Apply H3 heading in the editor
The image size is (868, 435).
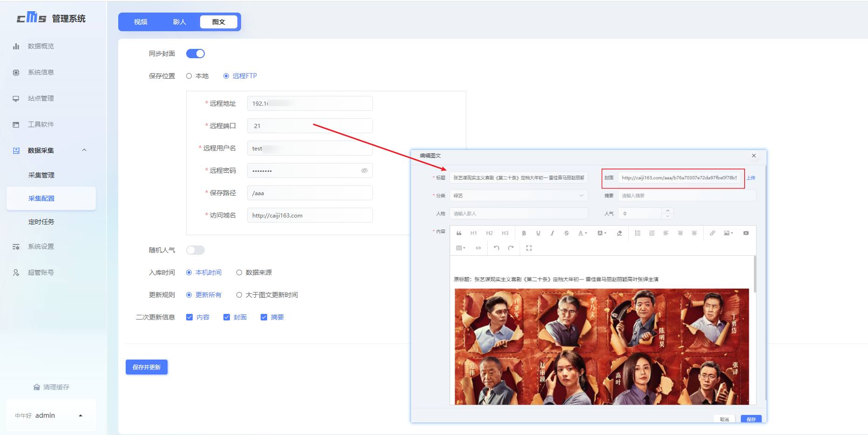[505, 233]
